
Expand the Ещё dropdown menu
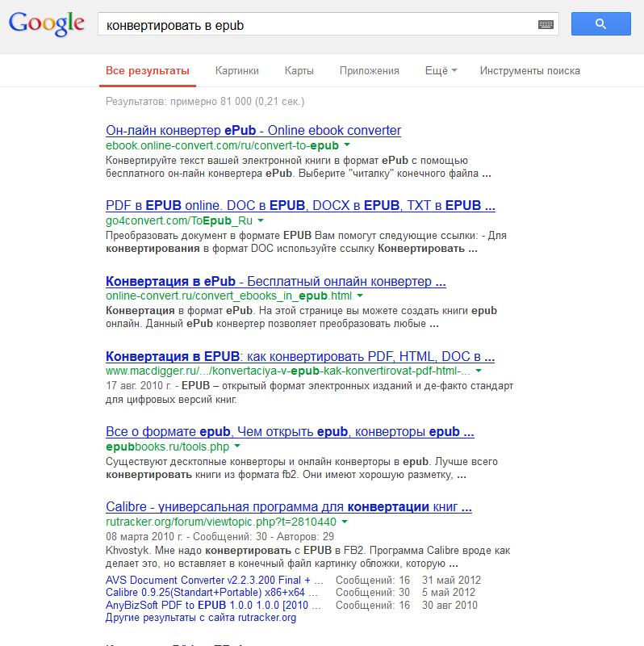pos(441,71)
